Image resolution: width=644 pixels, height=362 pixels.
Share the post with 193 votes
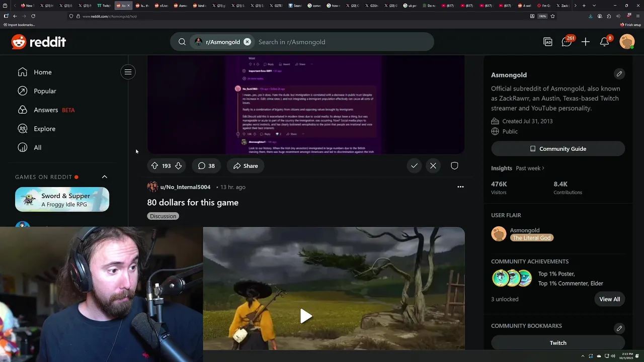point(246,166)
